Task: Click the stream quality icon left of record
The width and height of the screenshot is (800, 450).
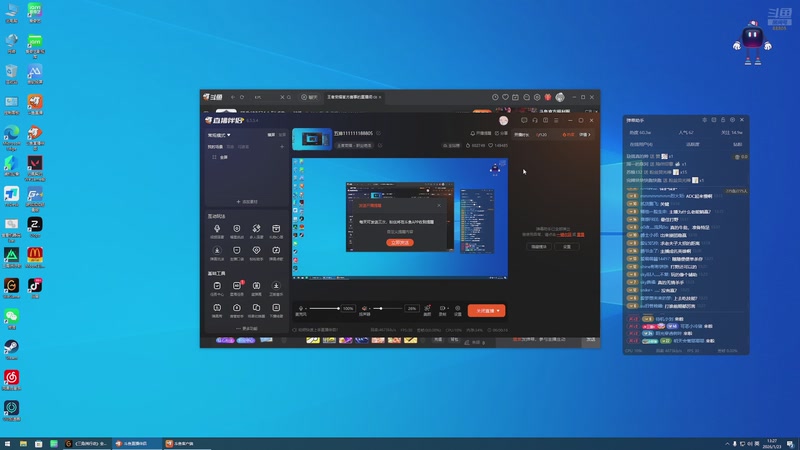Action: pyautogui.click(x=427, y=309)
